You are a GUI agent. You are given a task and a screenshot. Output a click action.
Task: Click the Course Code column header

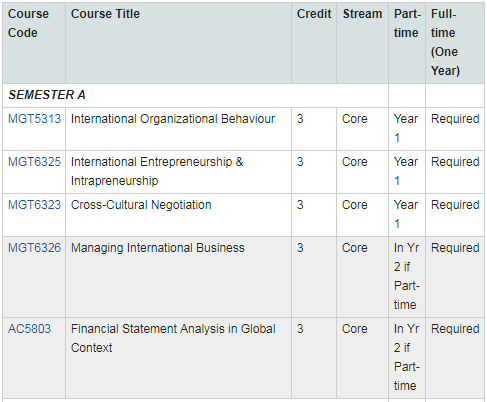pyautogui.click(x=28, y=23)
